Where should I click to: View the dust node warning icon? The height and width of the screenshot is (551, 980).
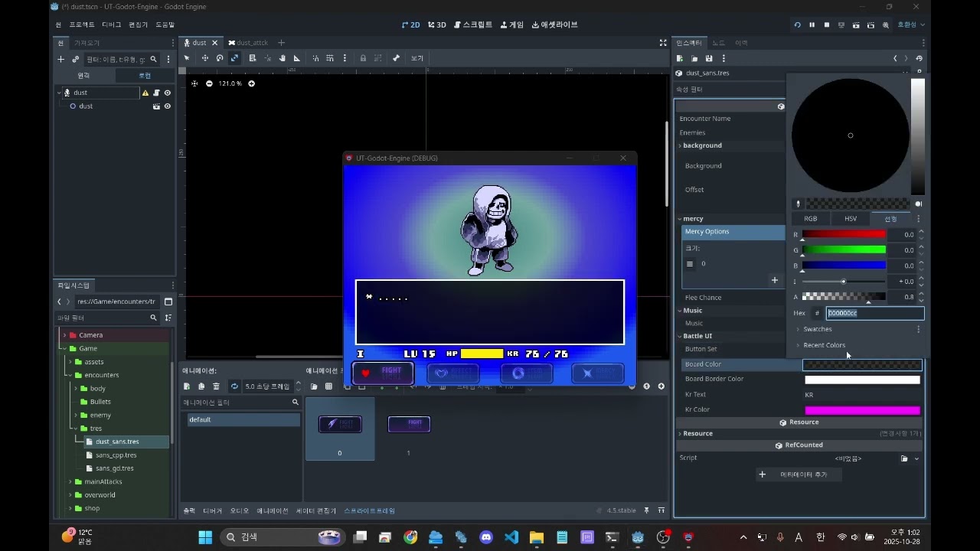pyautogui.click(x=145, y=93)
